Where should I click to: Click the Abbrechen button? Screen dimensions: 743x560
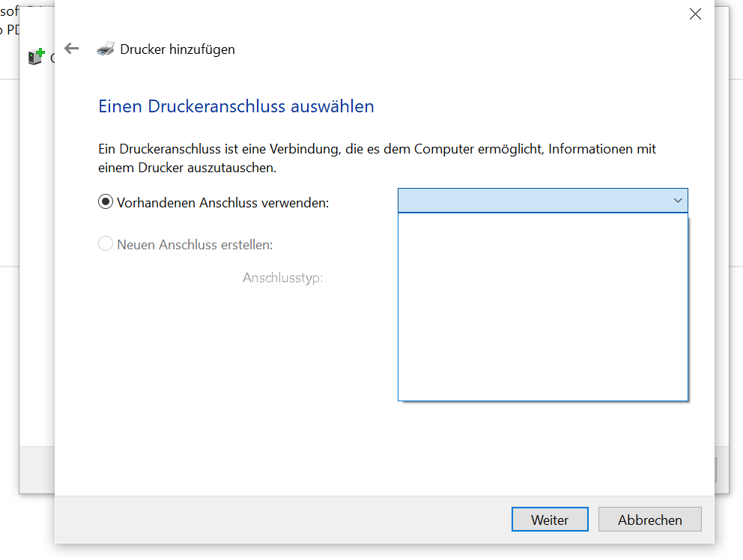tap(649, 520)
